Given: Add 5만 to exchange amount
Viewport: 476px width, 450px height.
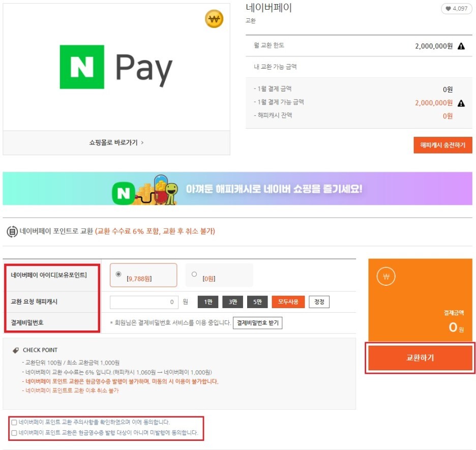Looking at the screenshot, I should coord(257,302).
